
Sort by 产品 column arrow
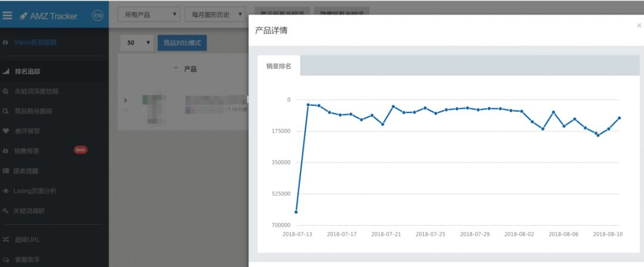point(176,68)
